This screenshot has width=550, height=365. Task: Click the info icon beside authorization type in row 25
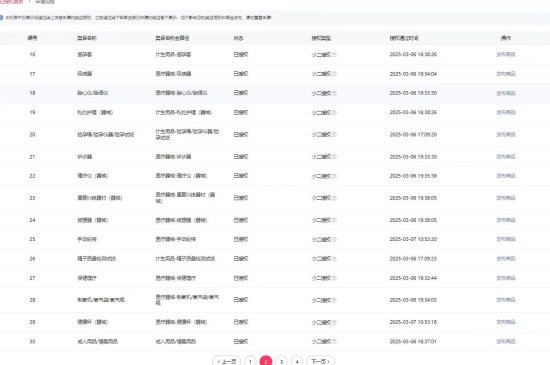point(334,239)
